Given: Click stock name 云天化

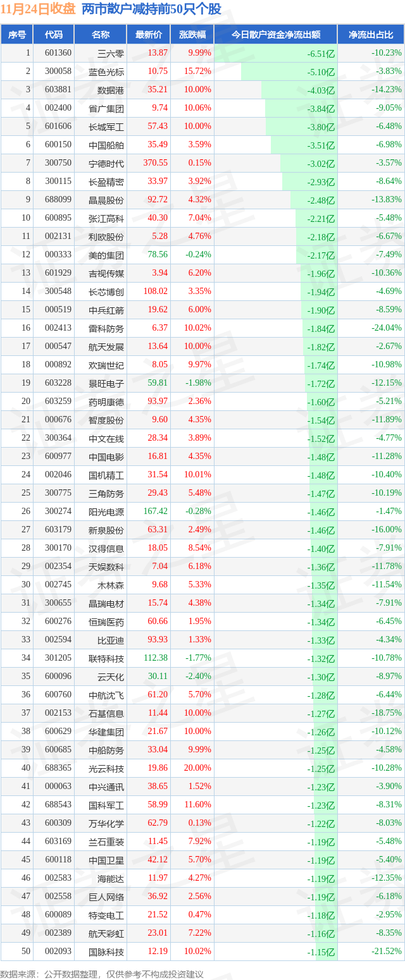Looking at the screenshot, I should [x=111, y=677].
